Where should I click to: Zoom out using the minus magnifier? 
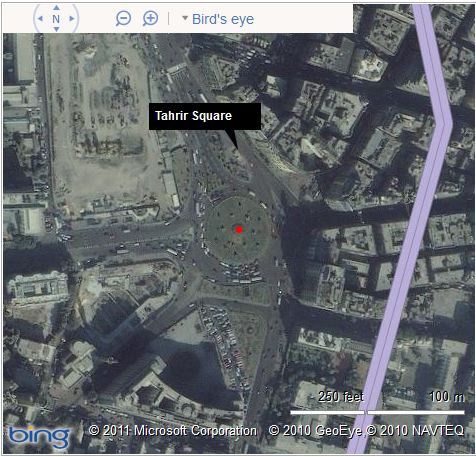coord(123,18)
